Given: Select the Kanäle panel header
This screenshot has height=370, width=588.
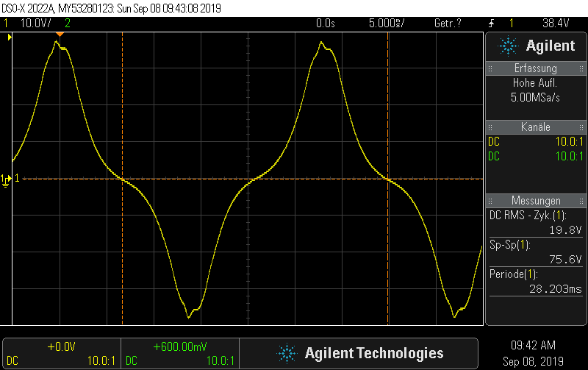Looking at the screenshot, I should pos(536,127).
